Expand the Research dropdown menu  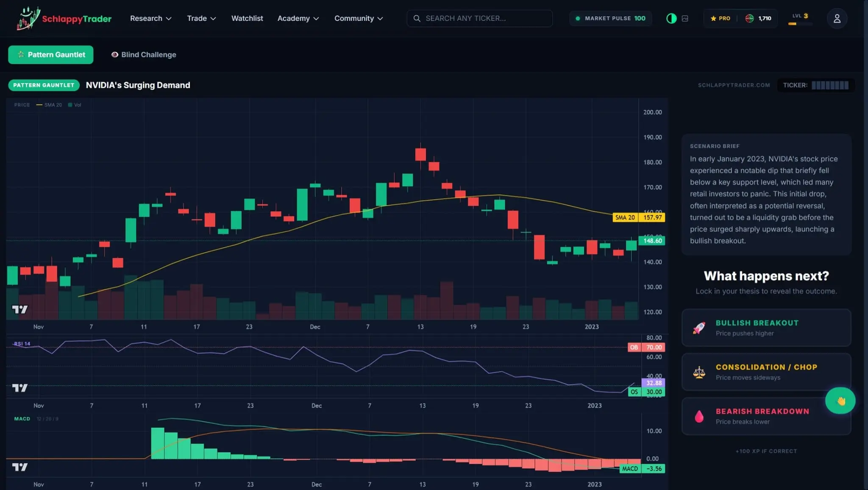coord(150,18)
